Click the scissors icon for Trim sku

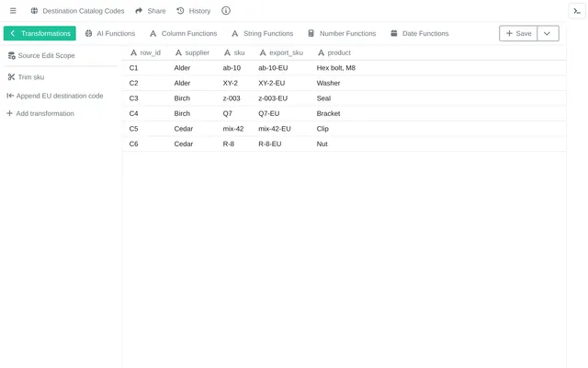tap(11, 77)
